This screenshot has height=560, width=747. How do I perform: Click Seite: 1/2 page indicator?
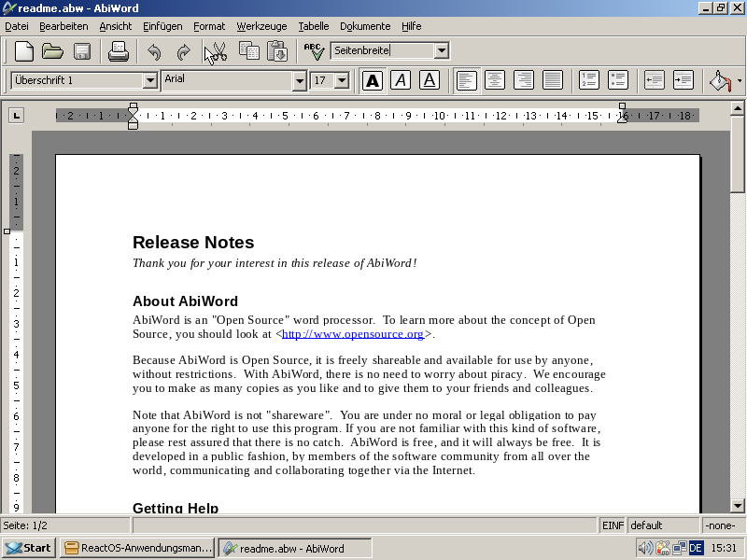tap(65, 525)
